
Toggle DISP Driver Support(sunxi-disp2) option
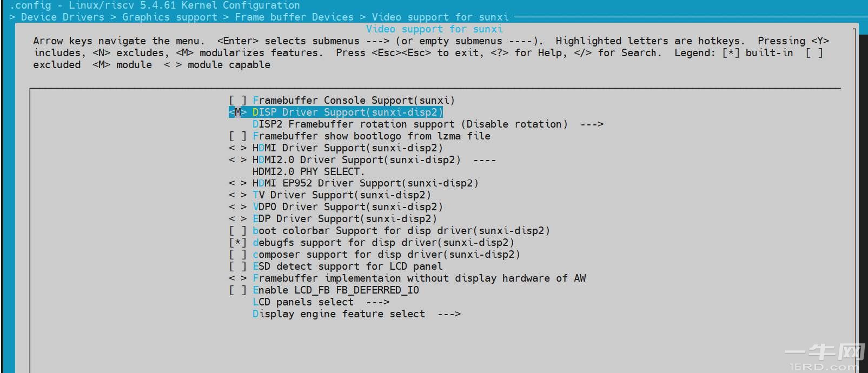346,112
